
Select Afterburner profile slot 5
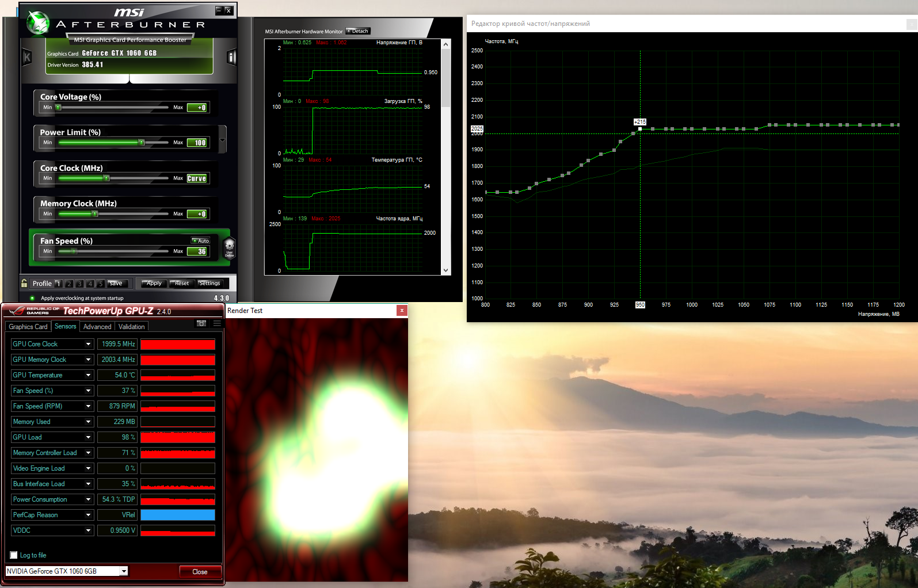pos(100,284)
